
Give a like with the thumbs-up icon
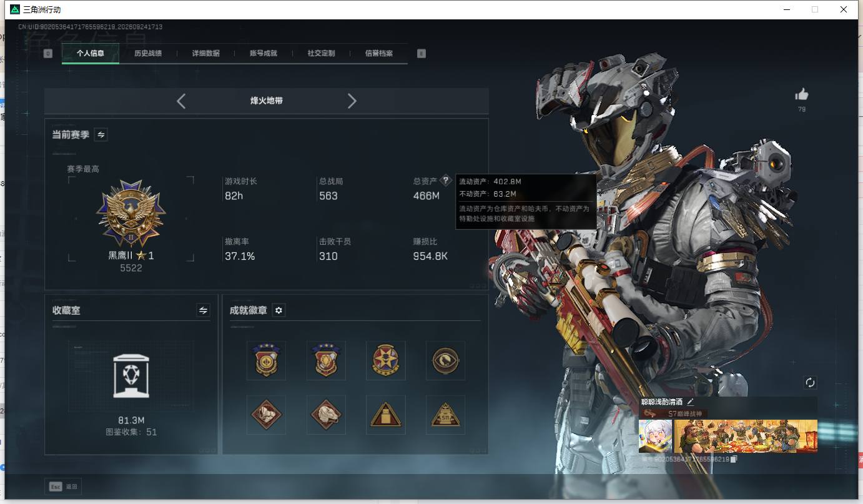point(802,94)
